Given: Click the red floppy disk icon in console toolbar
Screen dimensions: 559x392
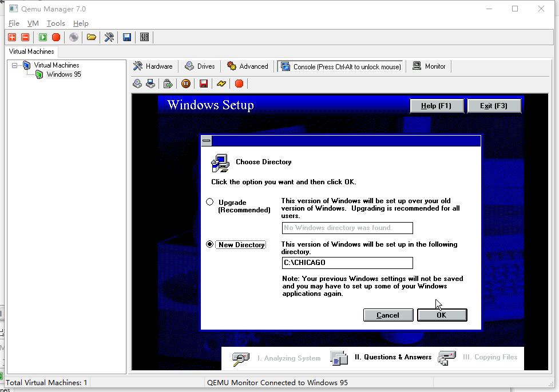Looking at the screenshot, I should [x=204, y=84].
